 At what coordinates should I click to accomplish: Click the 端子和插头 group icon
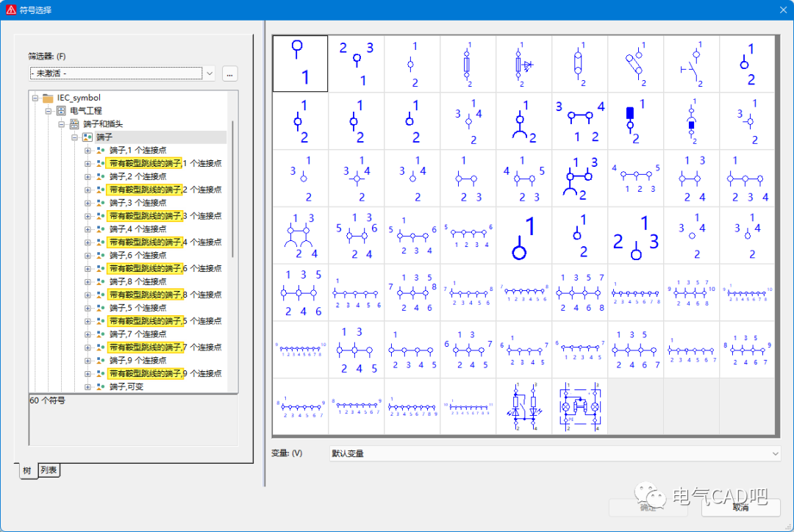(x=74, y=124)
